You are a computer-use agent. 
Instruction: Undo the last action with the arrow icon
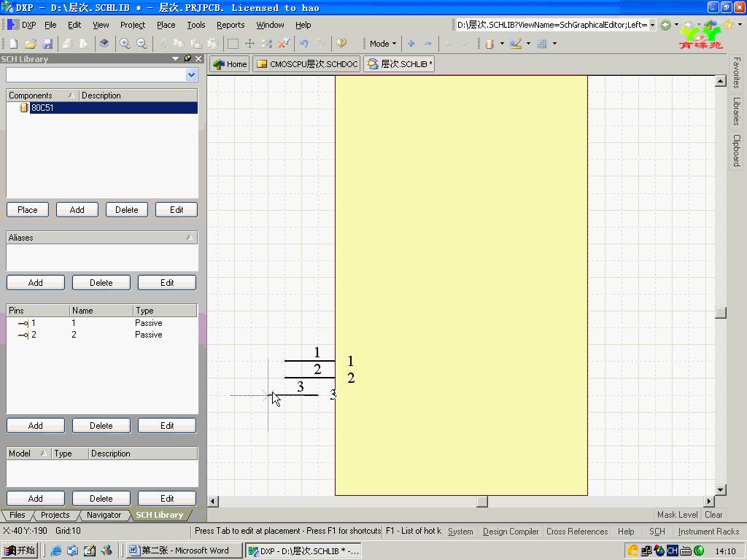[304, 44]
